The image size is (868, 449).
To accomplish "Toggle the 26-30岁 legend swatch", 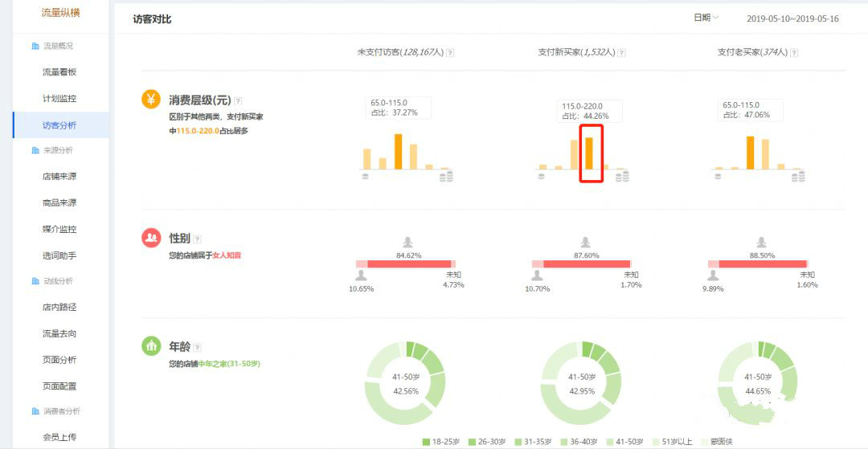I will (x=472, y=442).
